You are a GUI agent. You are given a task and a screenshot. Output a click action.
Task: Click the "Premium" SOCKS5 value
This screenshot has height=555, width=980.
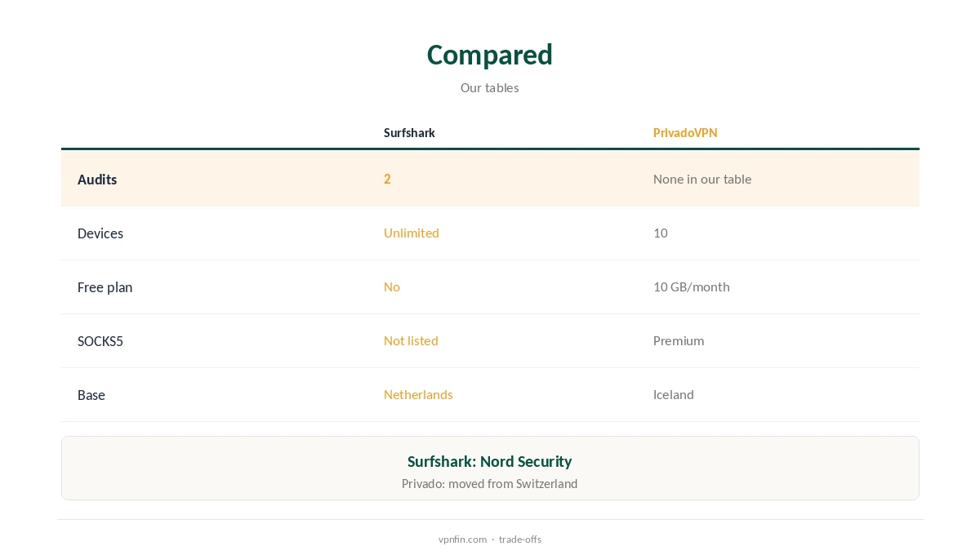pos(679,340)
